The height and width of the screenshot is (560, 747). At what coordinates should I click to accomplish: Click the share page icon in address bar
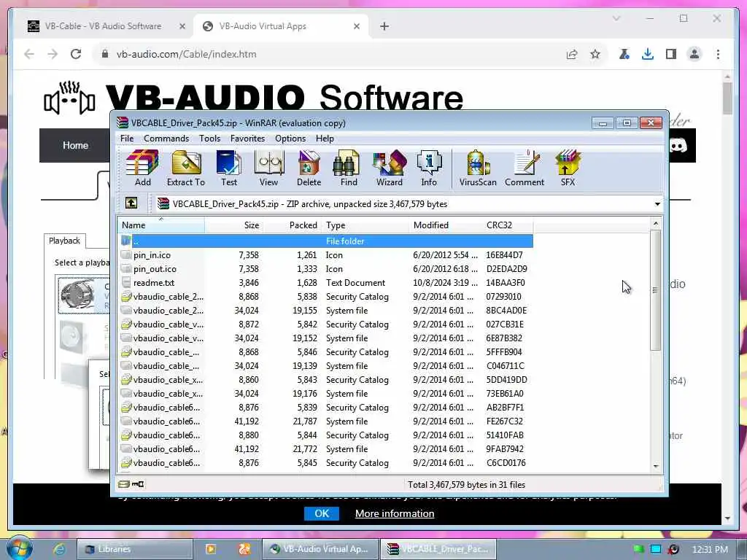(572, 54)
